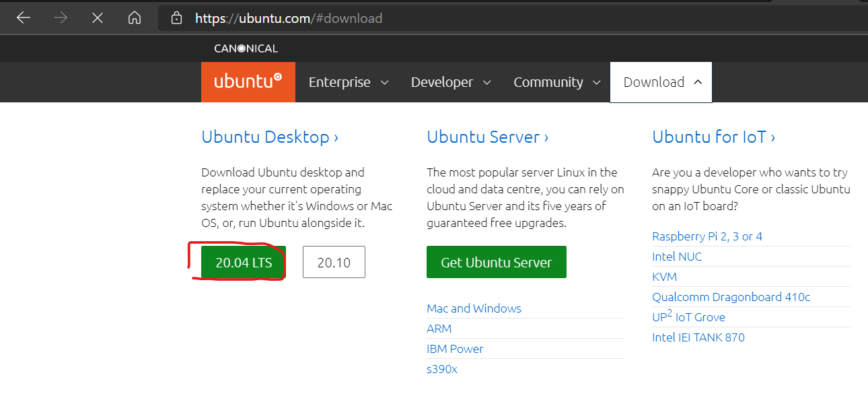Image resolution: width=868 pixels, height=396 pixels.
Task: Open the browser home page icon
Action: click(134, 18)
